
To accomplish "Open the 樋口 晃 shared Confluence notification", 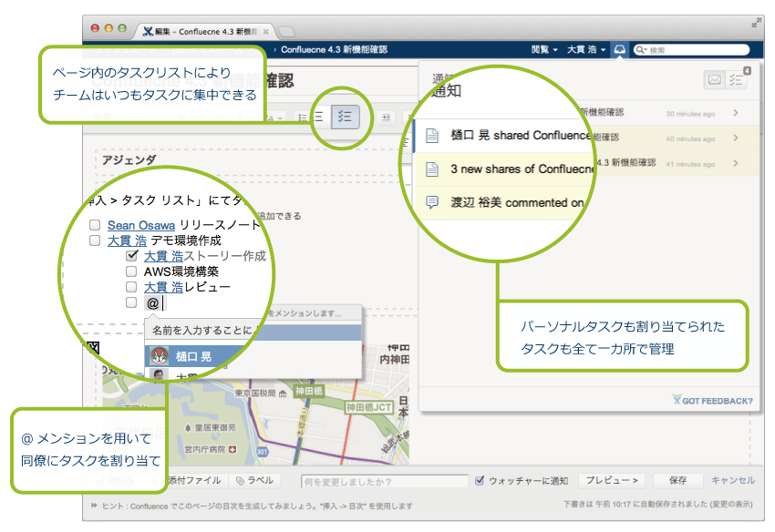I will coord(502,136).
